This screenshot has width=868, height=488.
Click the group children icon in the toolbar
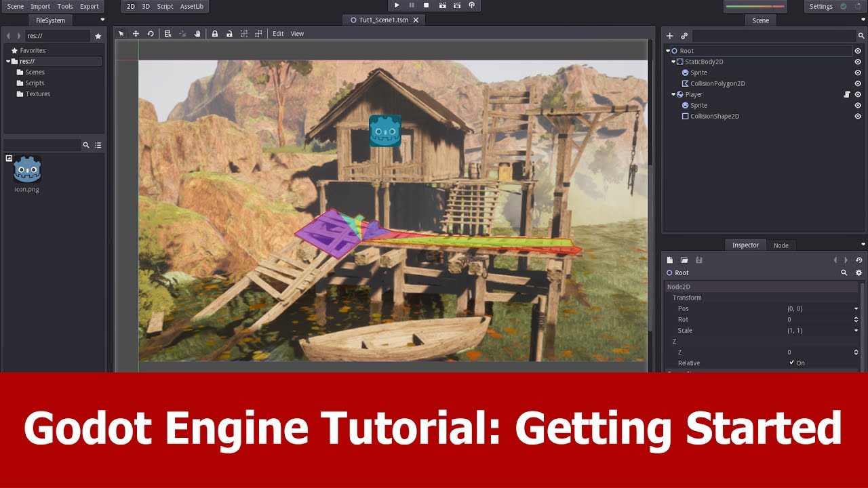pyautogui.click(x=244, y=34)
